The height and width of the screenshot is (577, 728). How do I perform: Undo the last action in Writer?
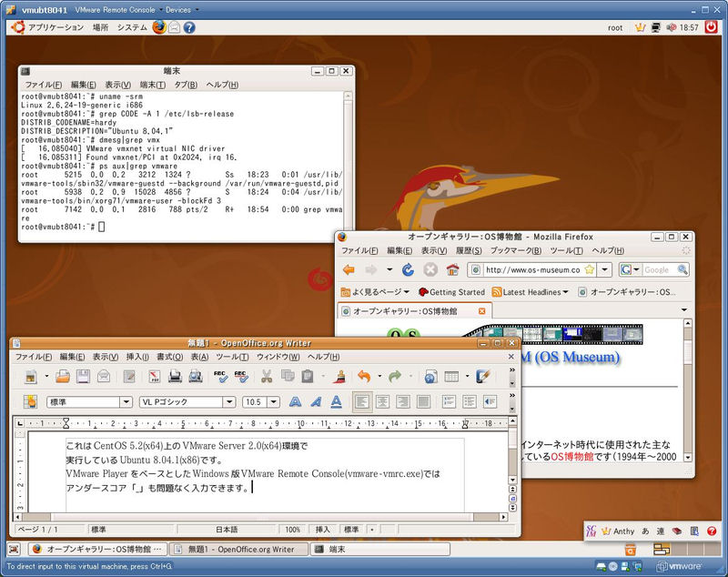[364, 377]
